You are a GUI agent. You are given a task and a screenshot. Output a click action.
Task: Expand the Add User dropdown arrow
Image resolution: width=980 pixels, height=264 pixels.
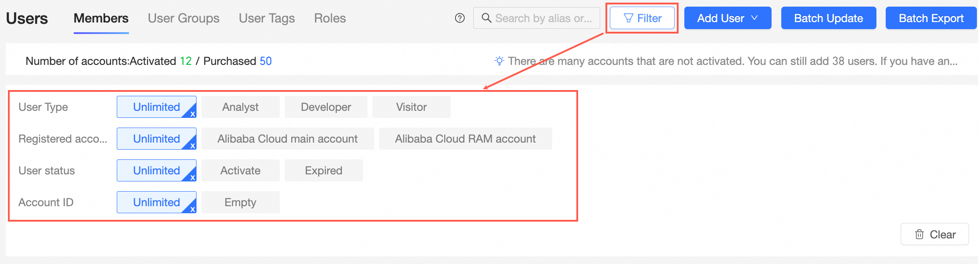coord(754,18)
